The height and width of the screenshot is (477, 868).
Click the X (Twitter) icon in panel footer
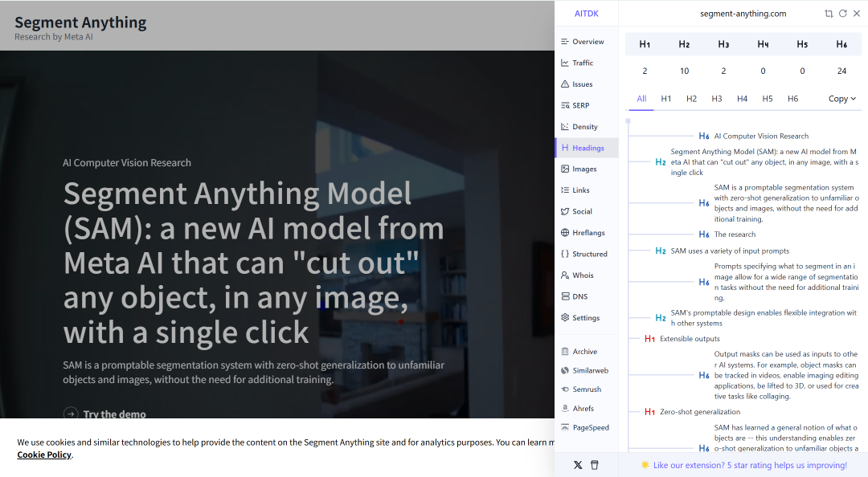(x=578, y=466)
